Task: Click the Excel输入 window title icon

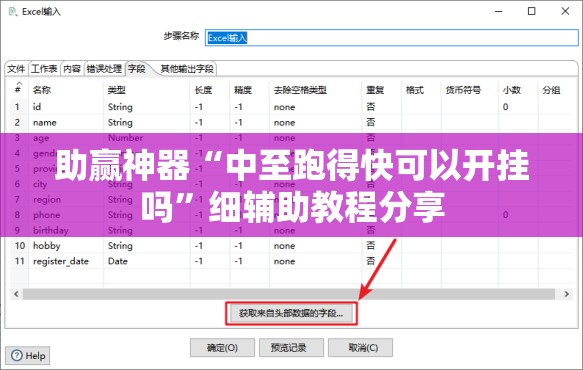Action: tap(13, 12)
